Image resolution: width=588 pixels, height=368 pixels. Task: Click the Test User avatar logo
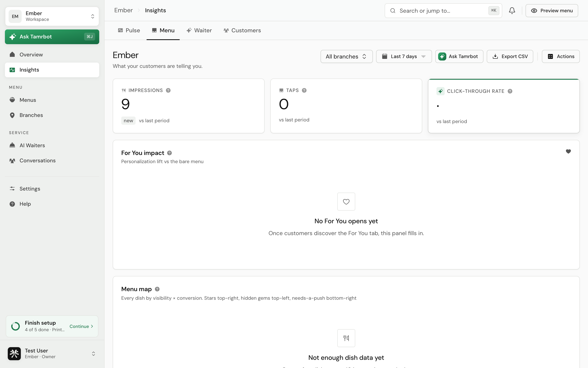pos(14,353)
